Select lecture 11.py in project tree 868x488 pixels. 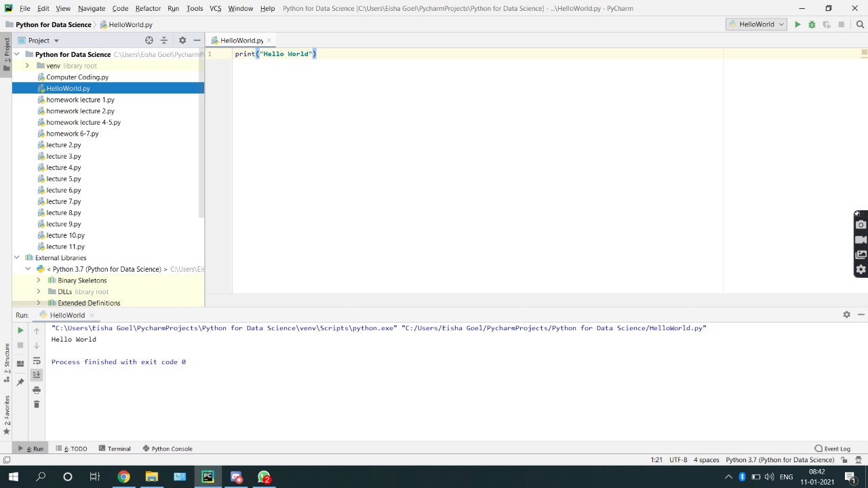[x=65, y=247]
